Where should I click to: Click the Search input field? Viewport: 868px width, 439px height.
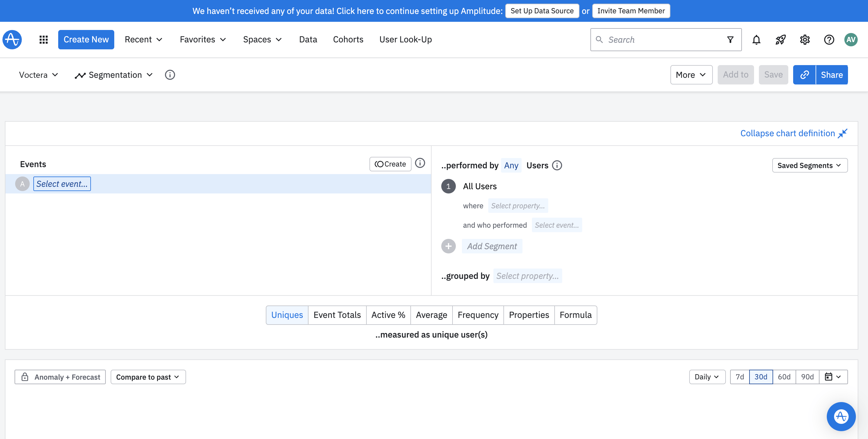[x=666, y=40]
